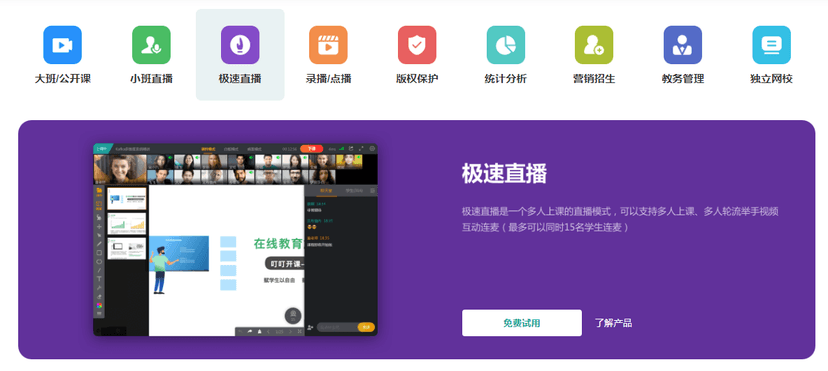Click the 免费试用 button
The width and height of the screenshot is (828, 371).
tap(522, 323)
